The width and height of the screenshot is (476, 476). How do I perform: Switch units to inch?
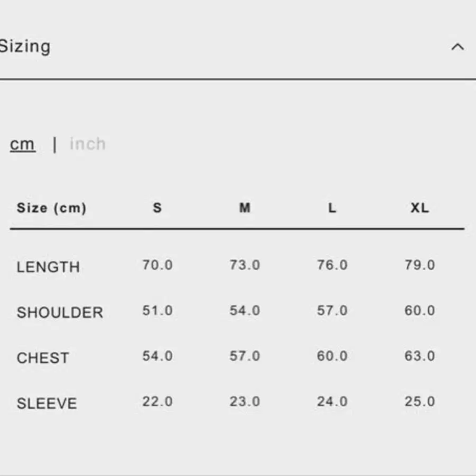point(88,143)
